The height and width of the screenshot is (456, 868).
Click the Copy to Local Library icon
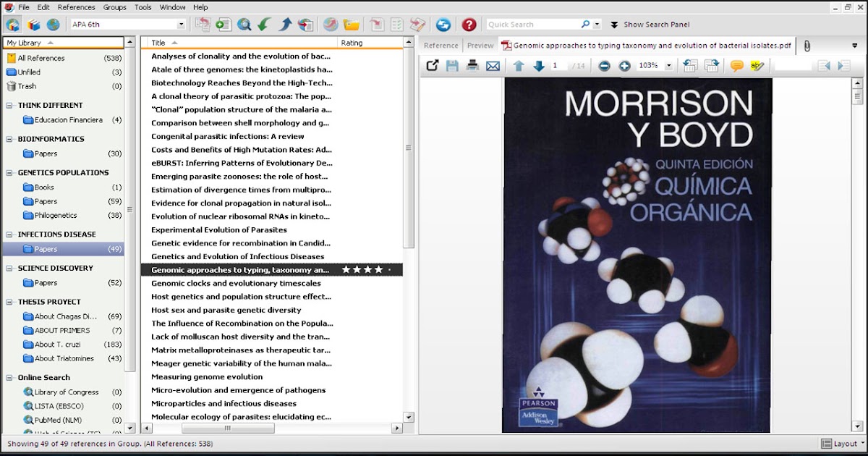click(x=203, y=25)
